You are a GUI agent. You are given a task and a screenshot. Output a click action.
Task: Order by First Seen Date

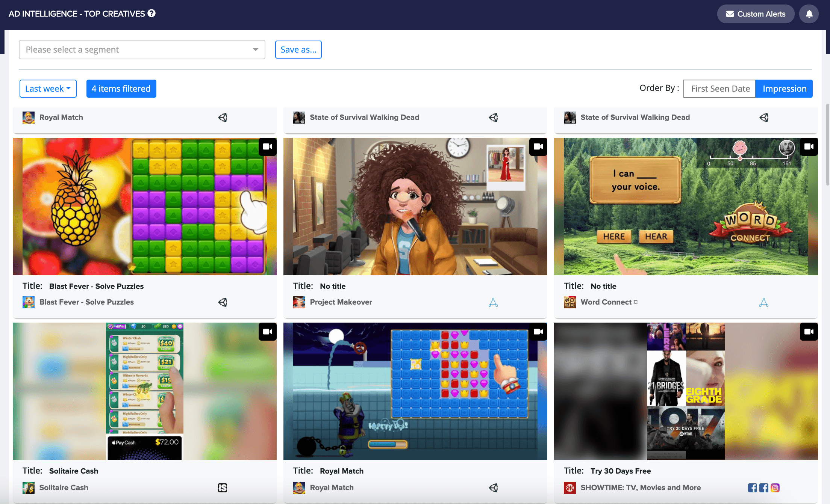719,89
